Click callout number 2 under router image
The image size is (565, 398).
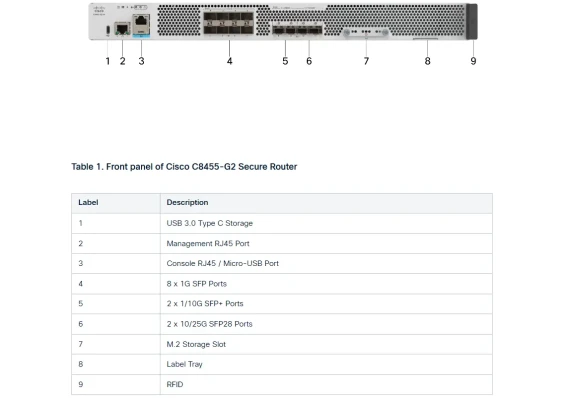click(123, 61)
